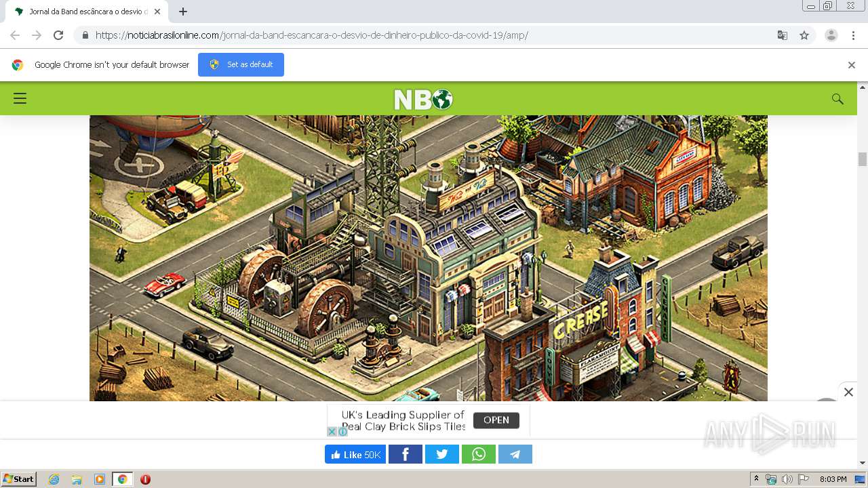Viewport: 868px width, 488px height.
Task: Open the Google Translate page icon
Action: pyautogui.click(x=782, y=35)
